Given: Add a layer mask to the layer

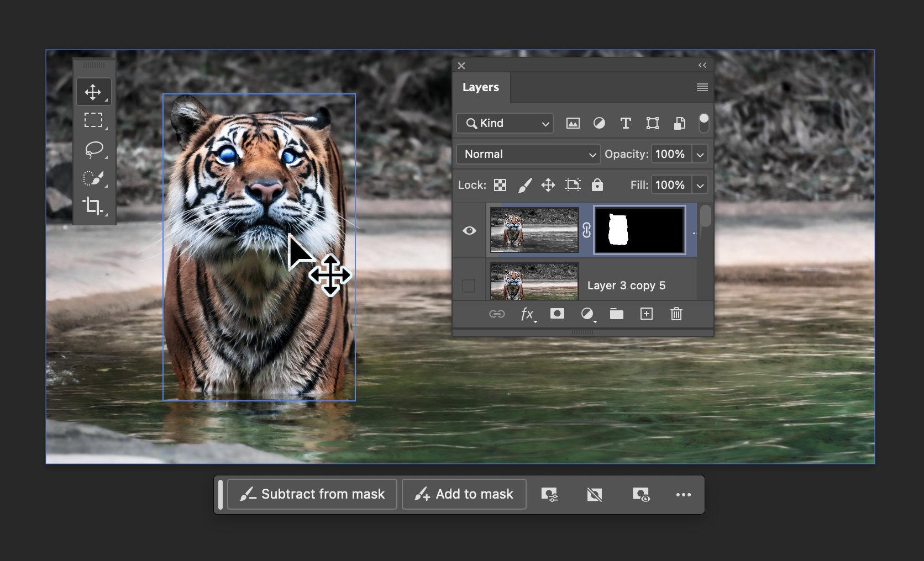Looking at the screenshot, I should (557, 314).
